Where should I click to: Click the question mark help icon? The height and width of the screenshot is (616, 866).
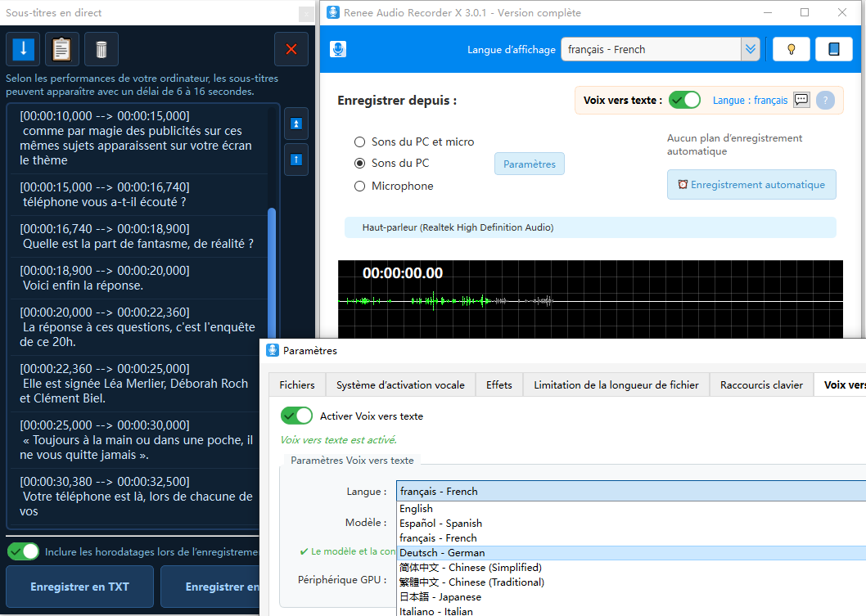pyautogui.click(x=825, y=101)
